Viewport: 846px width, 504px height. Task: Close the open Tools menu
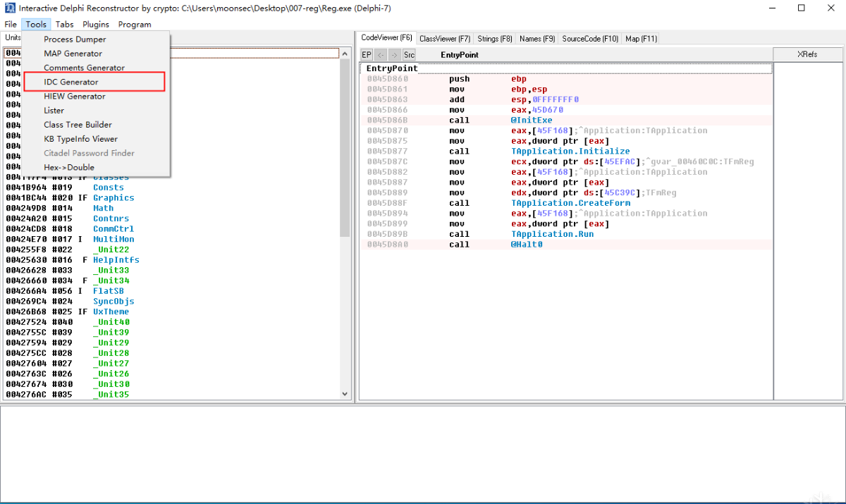click(x=36, y=24)
